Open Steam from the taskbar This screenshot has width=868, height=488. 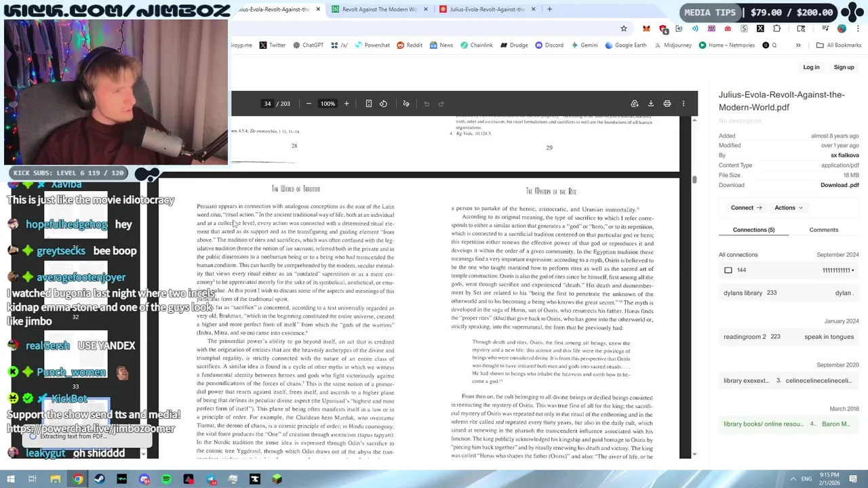click(x=100, y=479)
